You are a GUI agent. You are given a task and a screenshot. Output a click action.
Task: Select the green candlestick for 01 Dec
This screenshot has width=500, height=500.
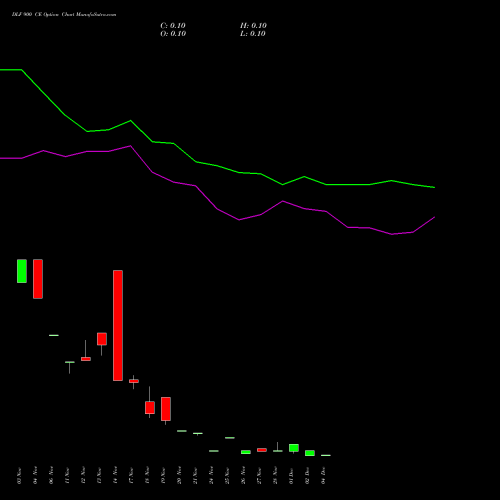point(294,448)
